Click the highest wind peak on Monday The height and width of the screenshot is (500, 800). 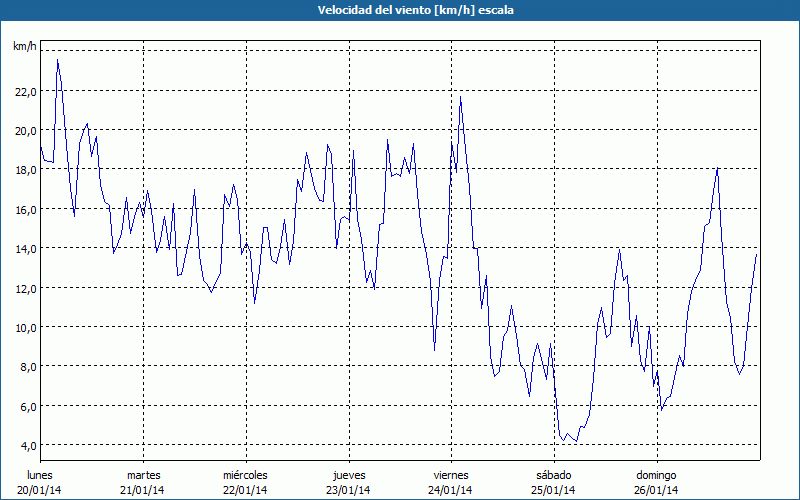tap(57, 60)
